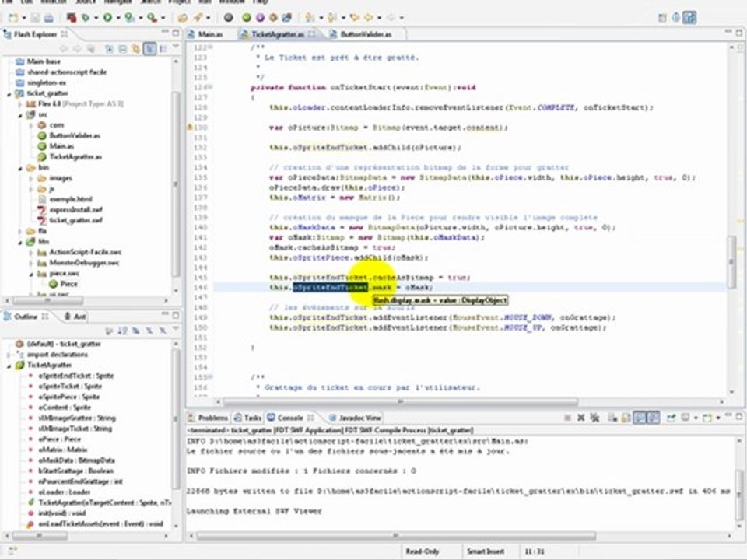Toggle Scroll Lock in Console toolbar
This screenshot has width=747, height=560.
tap(626, 418)
